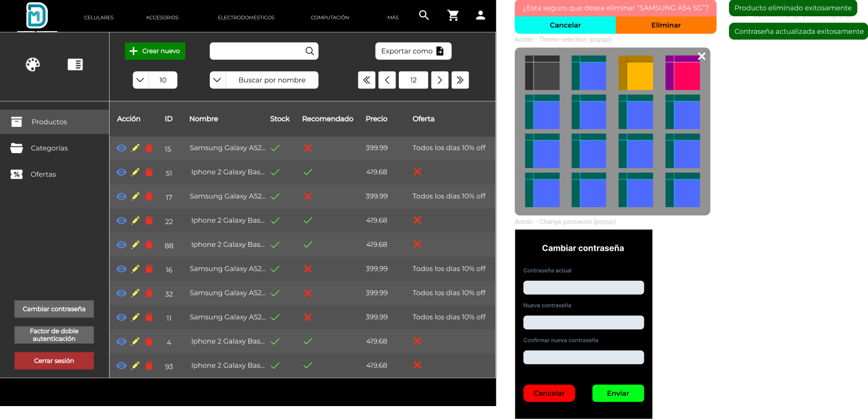Viewport: 868px width, 420px height.
Task: Click 'Factor de doble autenticación' button
Action: tap(54, 335)
